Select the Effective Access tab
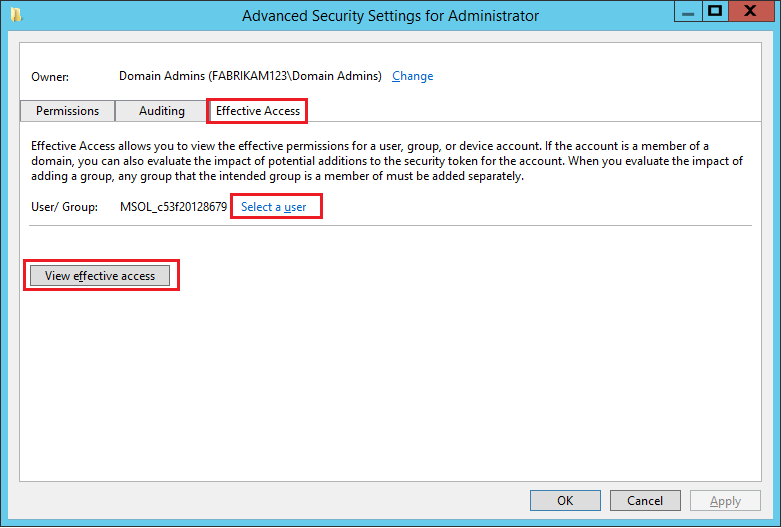Image resolution: width=781 pixels, height=528 pixels. tap(257, 111)
